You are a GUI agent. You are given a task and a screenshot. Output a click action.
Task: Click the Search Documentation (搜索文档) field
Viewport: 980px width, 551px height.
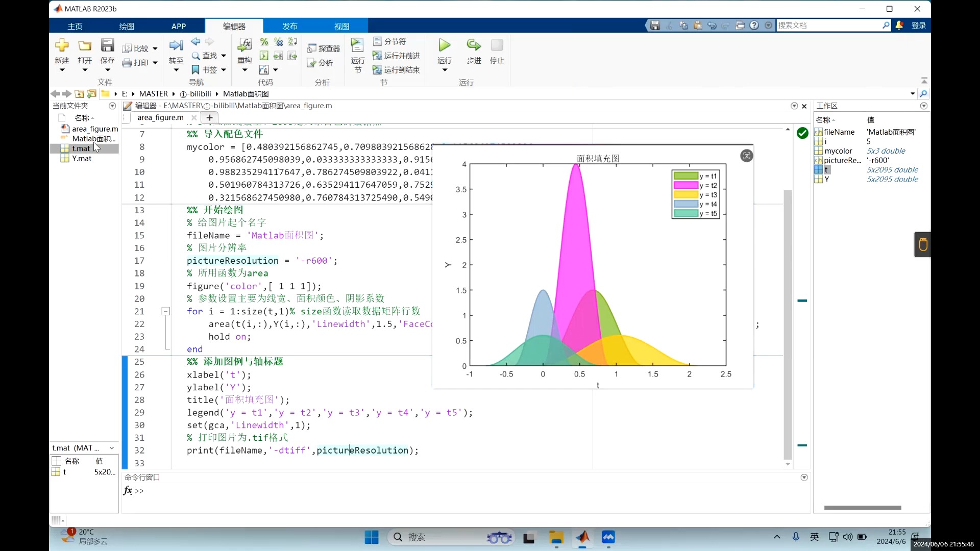(828, 25)
